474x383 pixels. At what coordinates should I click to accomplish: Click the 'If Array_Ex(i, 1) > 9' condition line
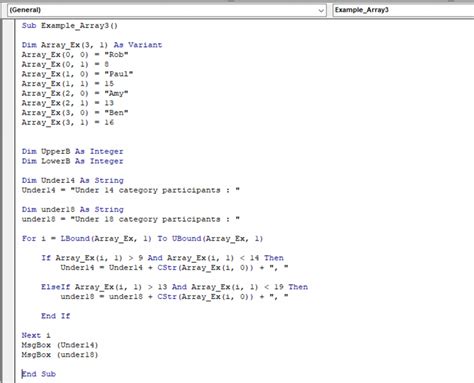click(163, 258)
